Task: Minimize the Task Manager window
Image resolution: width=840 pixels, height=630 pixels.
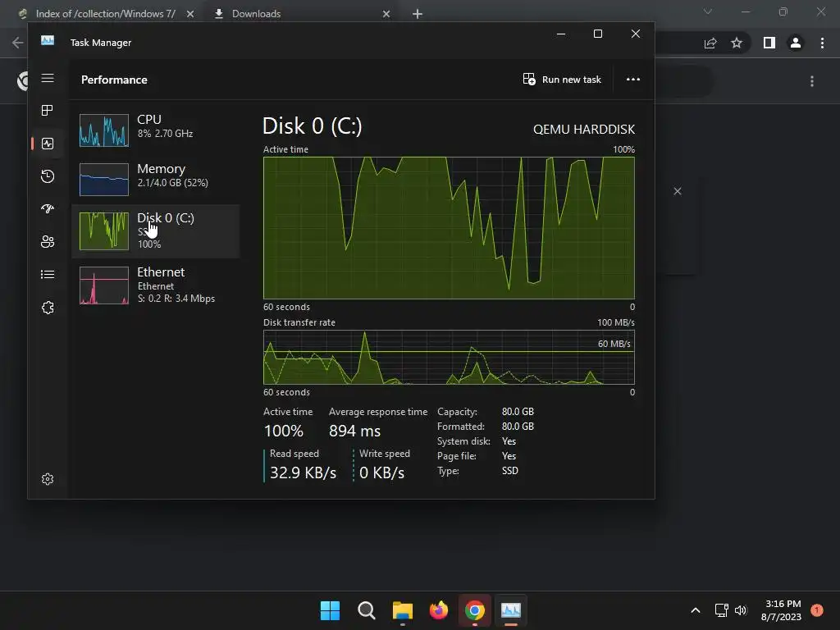Action: coord(561,34)
